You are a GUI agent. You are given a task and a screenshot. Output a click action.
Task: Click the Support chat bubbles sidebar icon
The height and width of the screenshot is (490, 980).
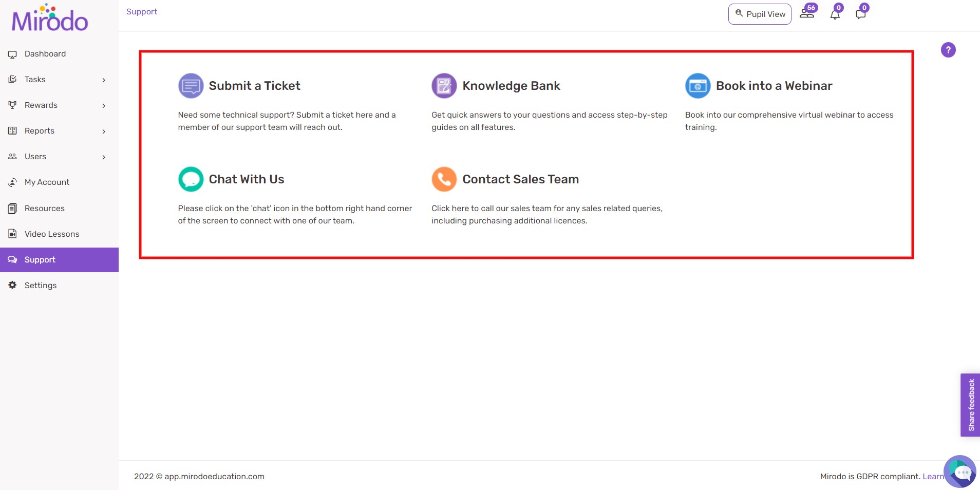[12, 260]
